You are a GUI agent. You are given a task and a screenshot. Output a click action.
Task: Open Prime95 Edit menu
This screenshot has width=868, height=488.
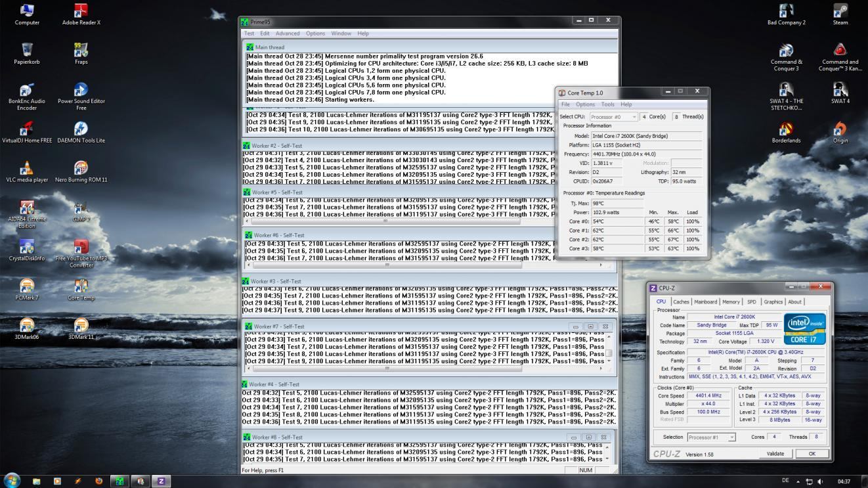pyautogui.click(x=265, y=33)
